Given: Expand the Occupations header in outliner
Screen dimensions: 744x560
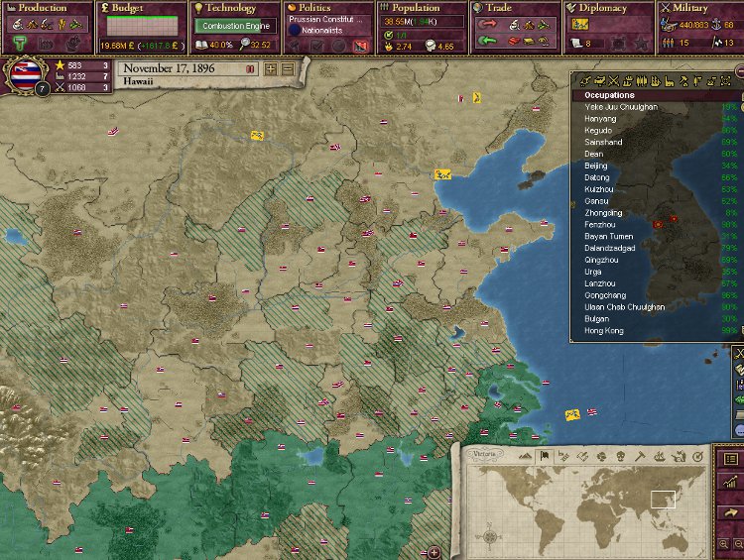Looking at the screenshot, I should (609, 95).
